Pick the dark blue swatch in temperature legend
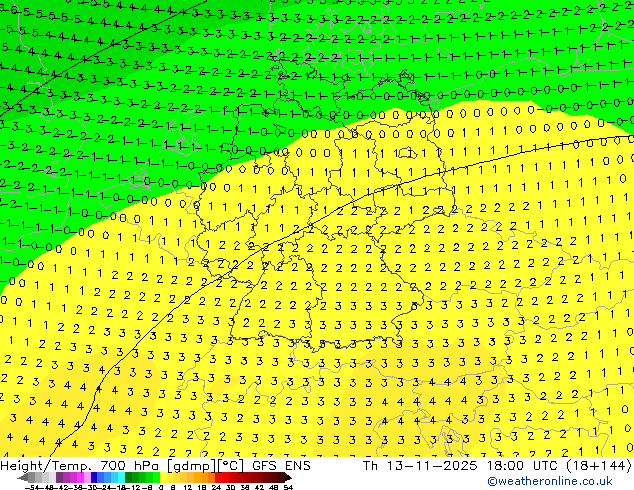This screenshot has width=634, height=490. tap(94, 477)
